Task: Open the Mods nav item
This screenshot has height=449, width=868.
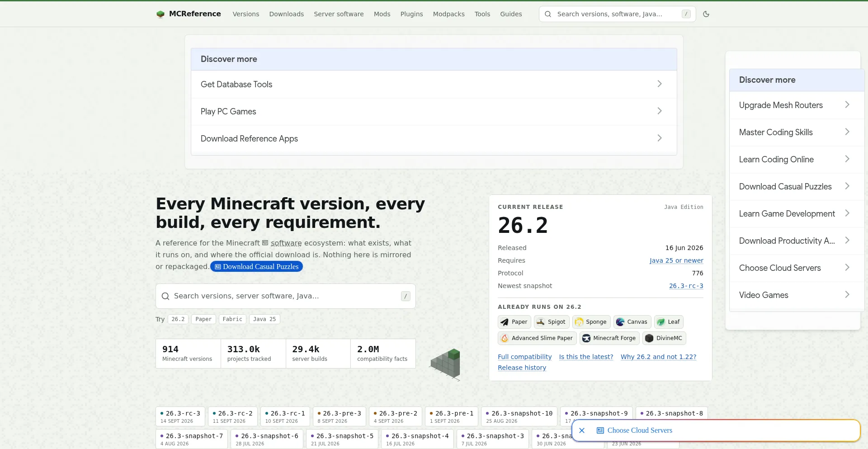Action: tap(382, 14)
